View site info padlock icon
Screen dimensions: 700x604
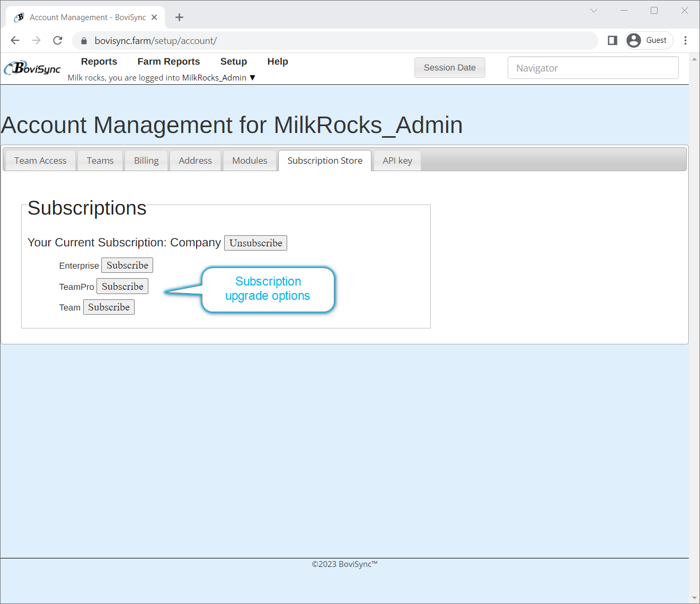84,41
